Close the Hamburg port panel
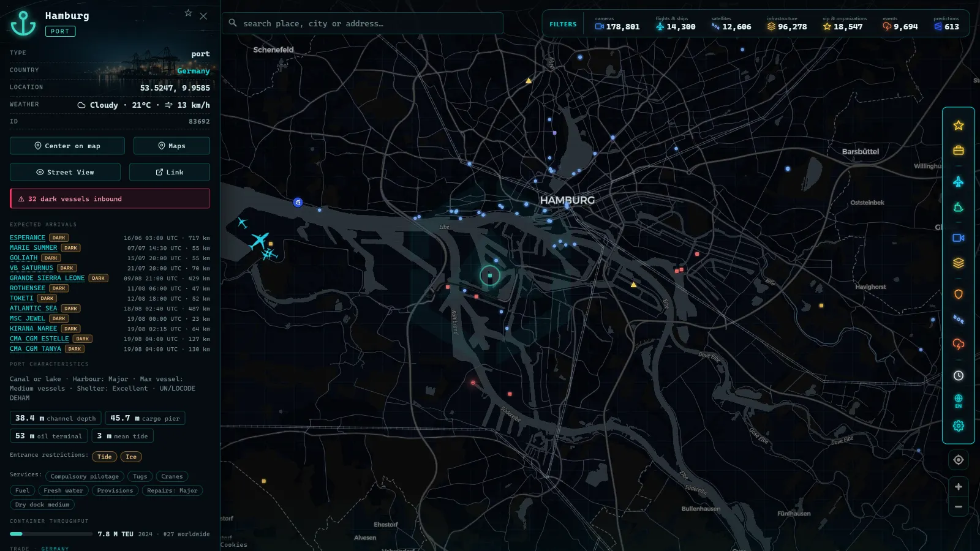The height and width of the screenshot is (551, 980). tap(203, 16)
